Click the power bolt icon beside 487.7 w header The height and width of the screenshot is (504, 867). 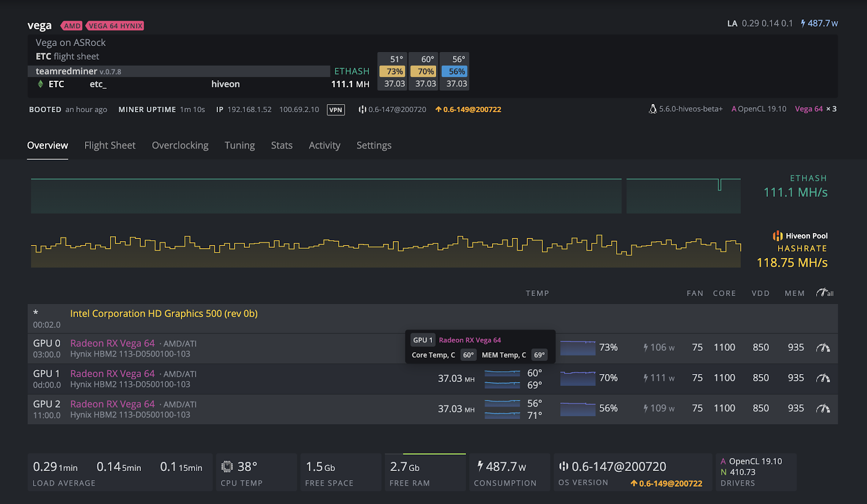(x=803, y=23)
